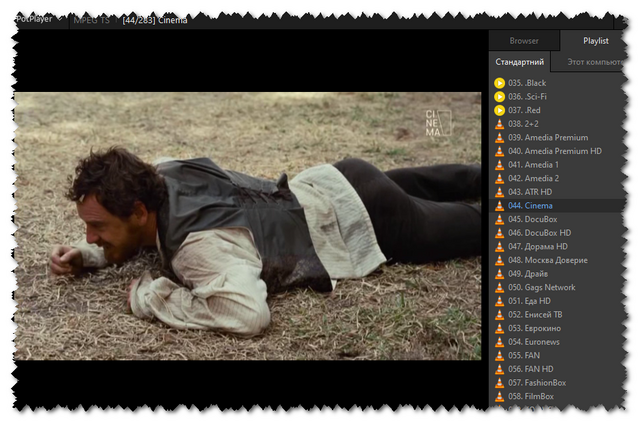
Task: Select channel 053. Еврокино
Action: click(x=535, y=328)
